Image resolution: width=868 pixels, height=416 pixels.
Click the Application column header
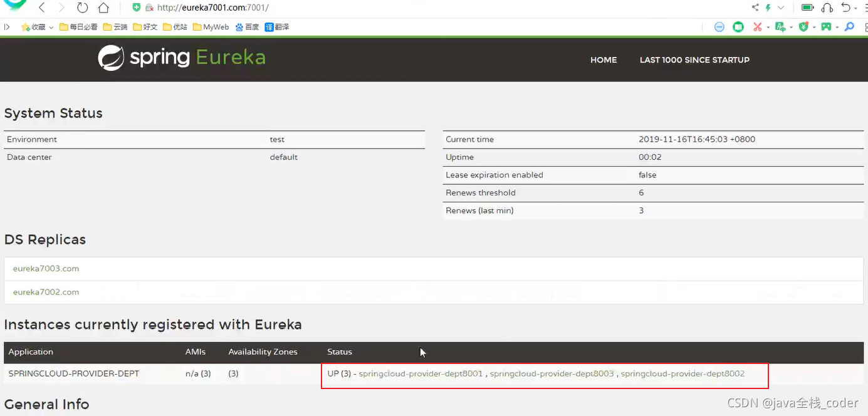pos(31,352)
